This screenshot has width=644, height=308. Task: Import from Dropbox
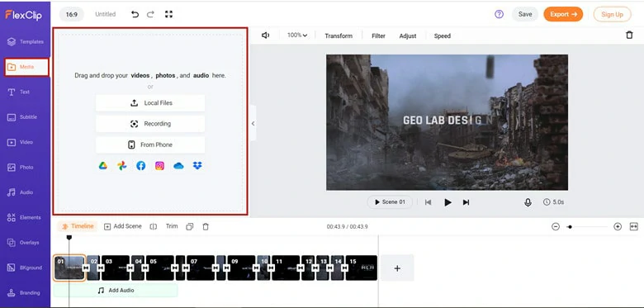click(197, 166)
